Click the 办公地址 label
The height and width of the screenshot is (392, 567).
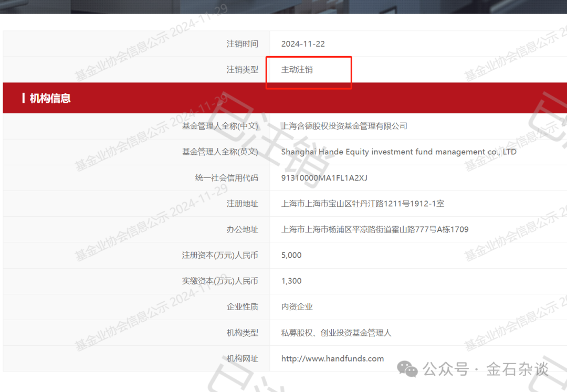[242, 229]
